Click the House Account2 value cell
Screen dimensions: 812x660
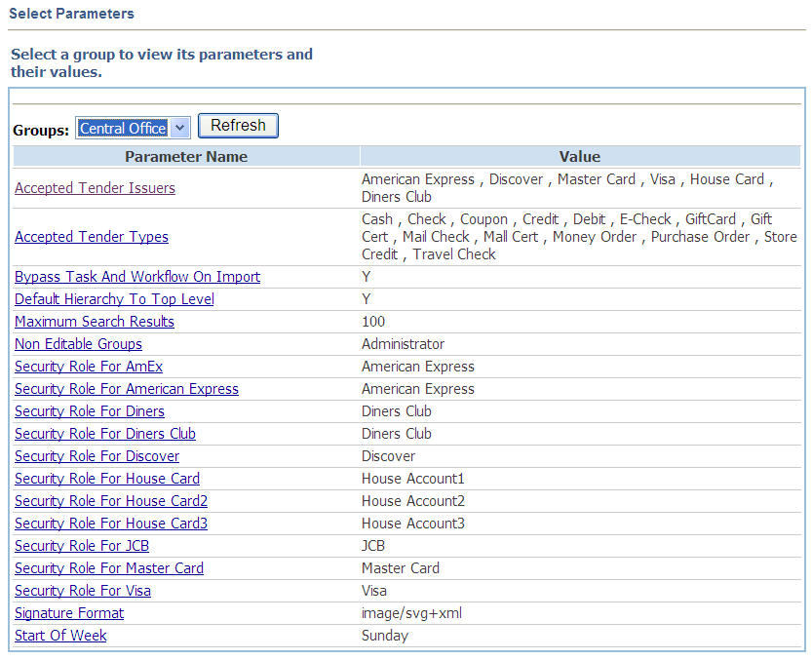580,501
